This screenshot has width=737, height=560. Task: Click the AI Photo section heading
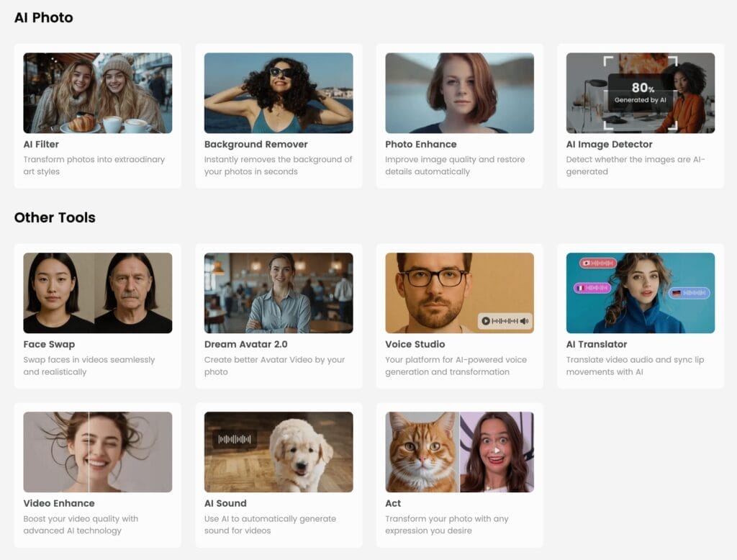click(x=44, y=17)
